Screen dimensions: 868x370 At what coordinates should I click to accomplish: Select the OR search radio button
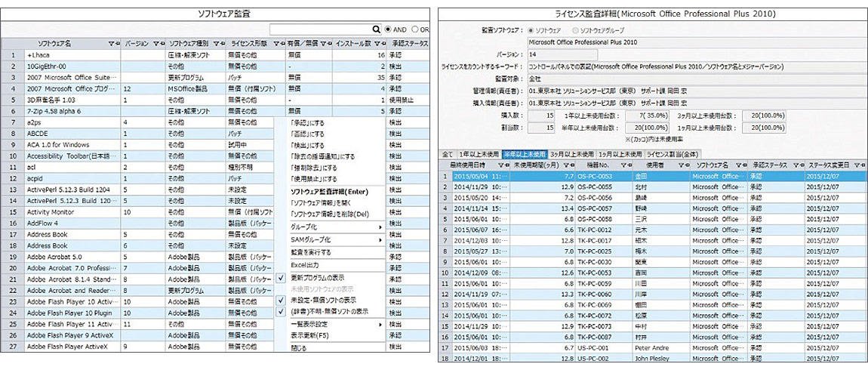[414, 29]
